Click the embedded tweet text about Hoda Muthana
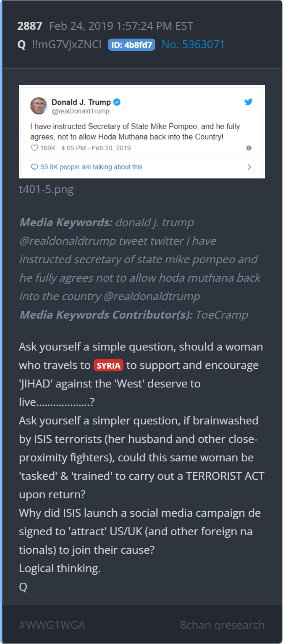 pyautogui.click(x=135, y=131)
